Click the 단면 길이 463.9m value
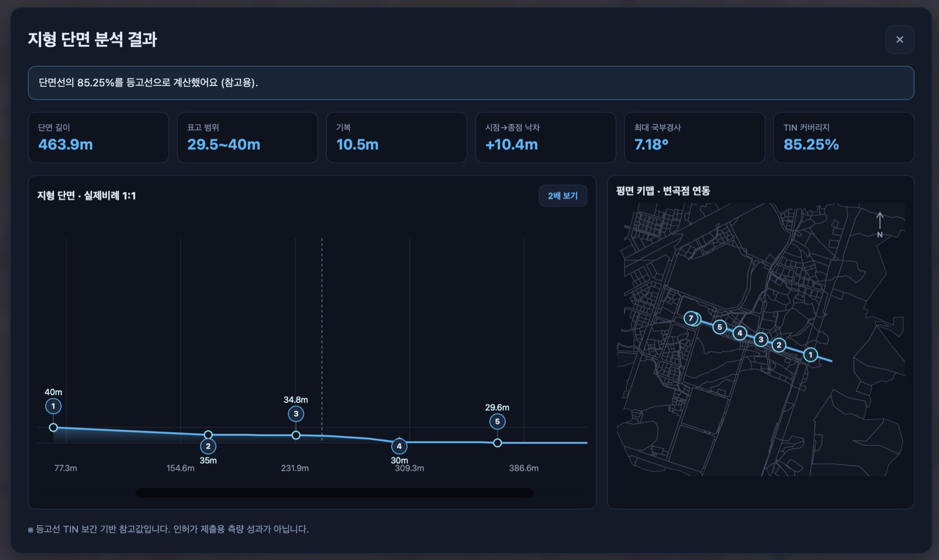Screen dimensions: 939x560 click(65, 145)
